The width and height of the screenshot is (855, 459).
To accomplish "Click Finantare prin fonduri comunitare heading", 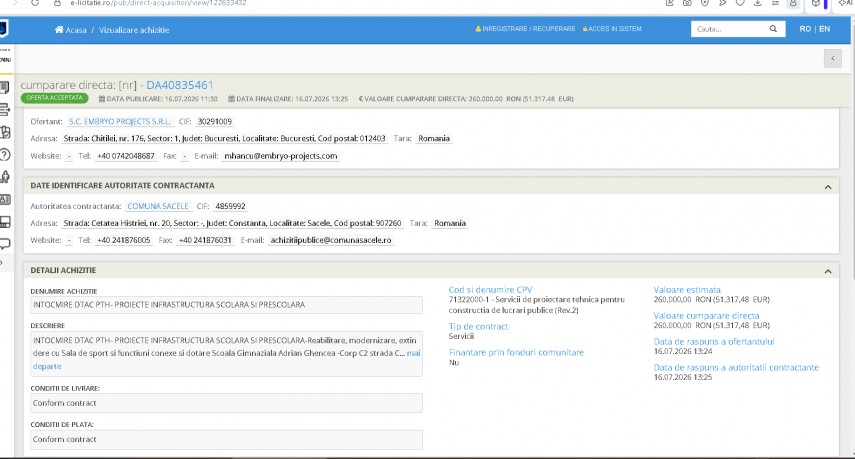I will click(x=516, y=353).
